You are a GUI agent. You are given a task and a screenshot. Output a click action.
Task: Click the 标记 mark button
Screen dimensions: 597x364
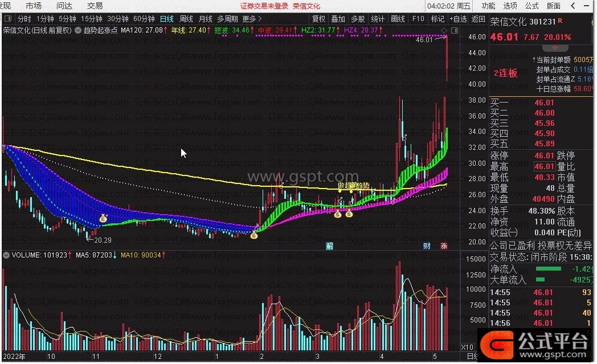pyautogui.click(x=437, y=19)
